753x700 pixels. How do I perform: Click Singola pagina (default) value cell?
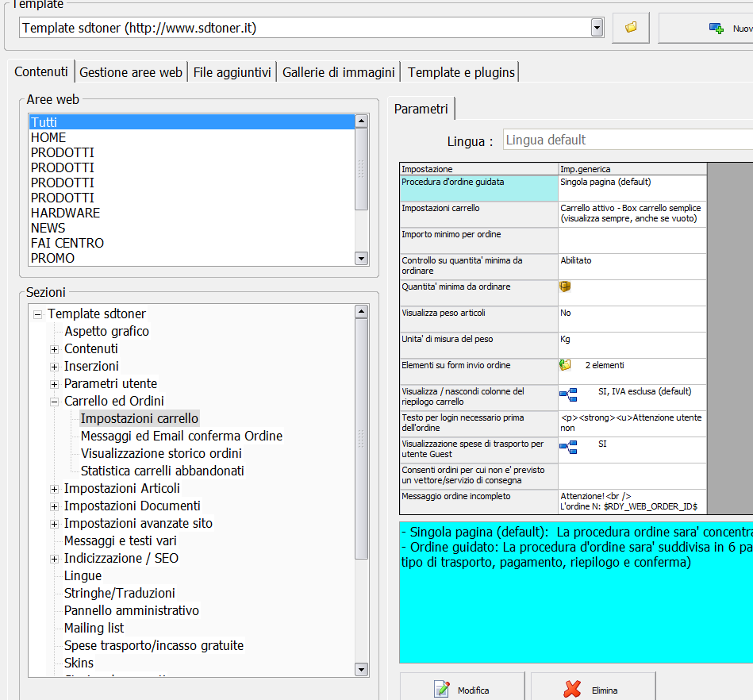point(632,188)
